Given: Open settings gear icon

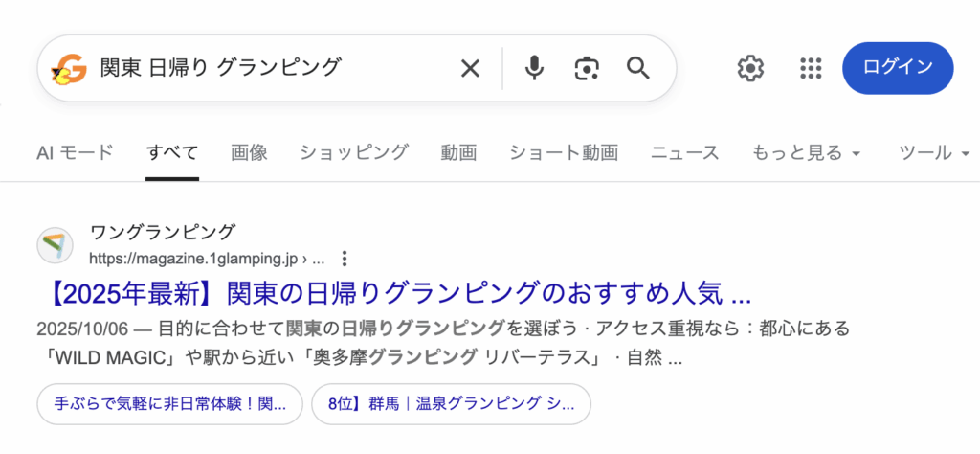Looking at the screenshot, I should (750, 68).
